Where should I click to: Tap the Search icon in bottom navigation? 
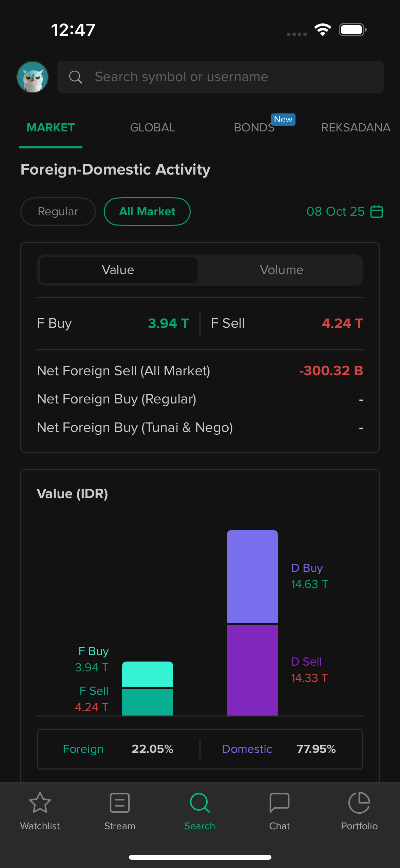(x=199, y=803)
